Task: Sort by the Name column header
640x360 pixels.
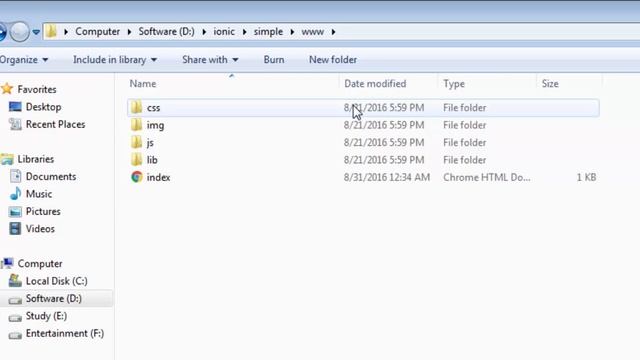Action: point(143,84)
